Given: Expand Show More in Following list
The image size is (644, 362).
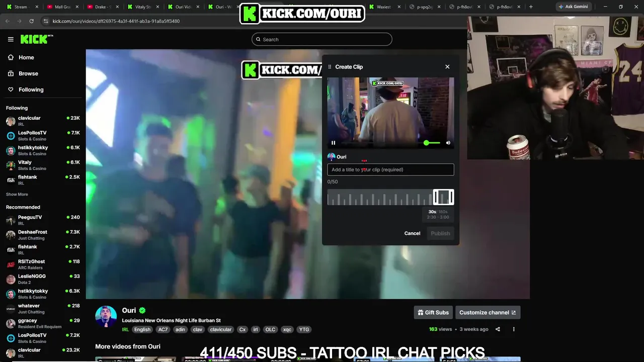Looking at the screenshot, I should 17,194.
